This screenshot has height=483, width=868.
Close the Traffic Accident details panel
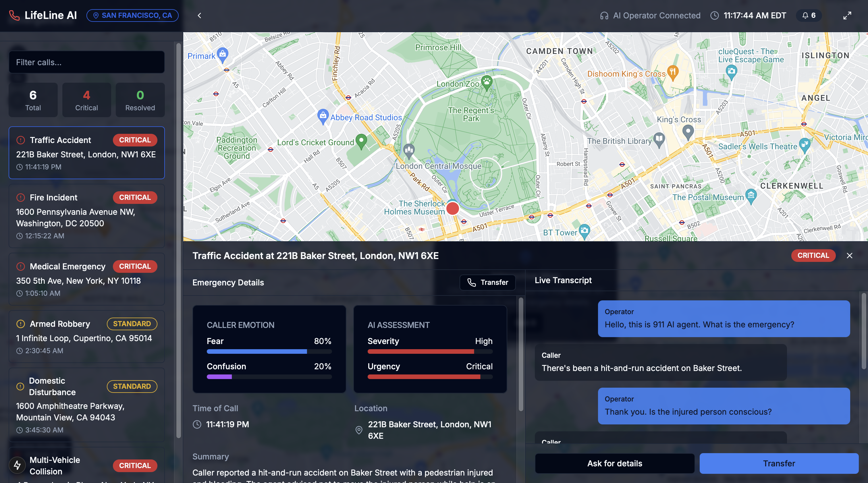[849, 256]
